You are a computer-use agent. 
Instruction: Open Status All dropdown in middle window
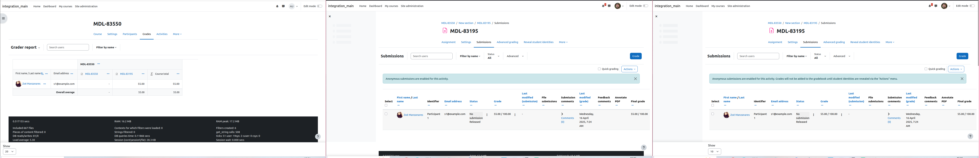493,56
